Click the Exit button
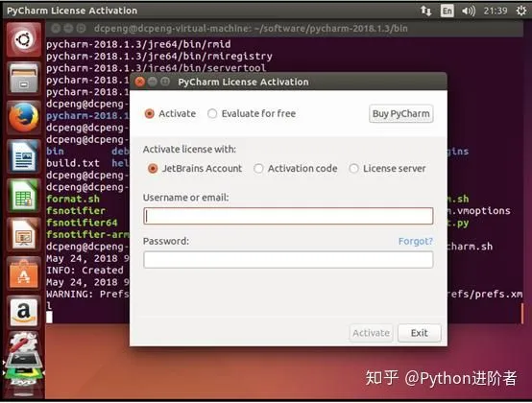Screen dimensions: 532x403 pyautogui.click(x=420, y=333)
